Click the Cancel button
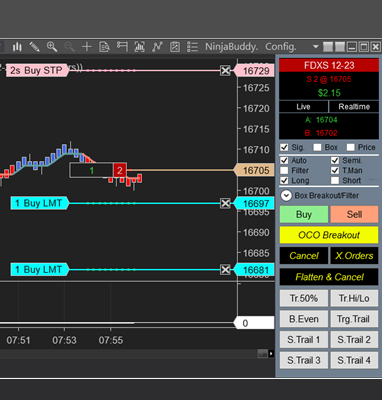Screen dimensions: 382x400 click(x=304, y=256)
